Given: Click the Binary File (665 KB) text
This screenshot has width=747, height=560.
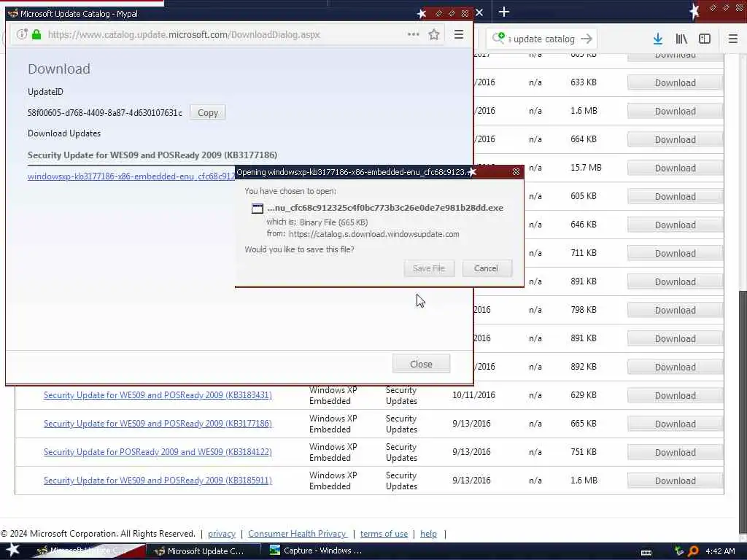Looking at the screenshot, I should (333, 222).
